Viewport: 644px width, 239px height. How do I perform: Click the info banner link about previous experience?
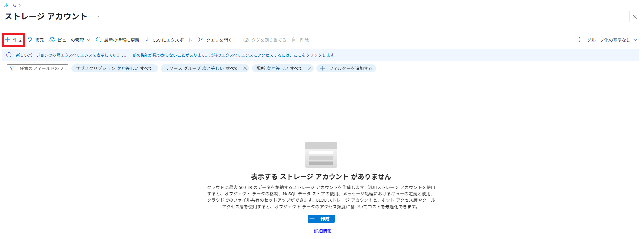point(177,55)
